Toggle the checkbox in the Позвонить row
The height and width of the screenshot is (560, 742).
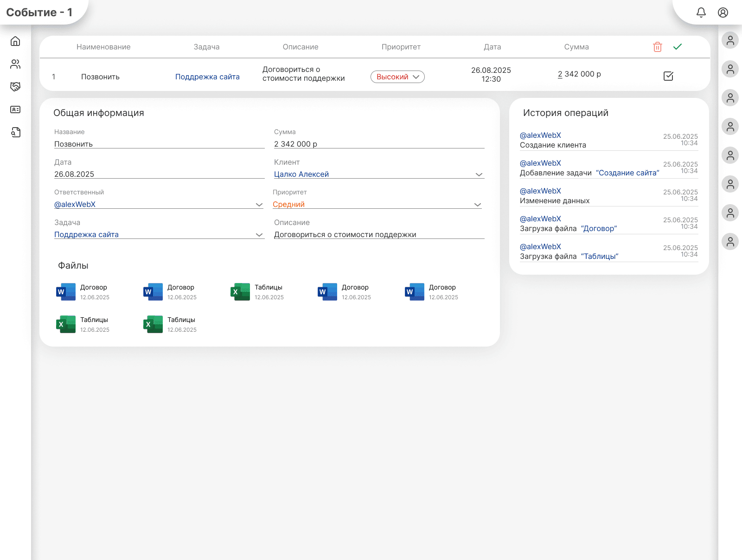(x=668, y=76)
